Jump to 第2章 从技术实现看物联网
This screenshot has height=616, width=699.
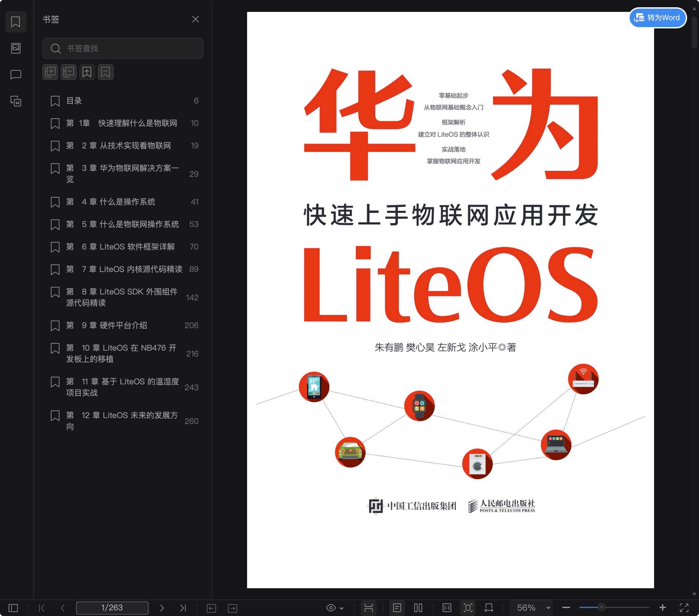pyautogui.click(x=123, y=146)
